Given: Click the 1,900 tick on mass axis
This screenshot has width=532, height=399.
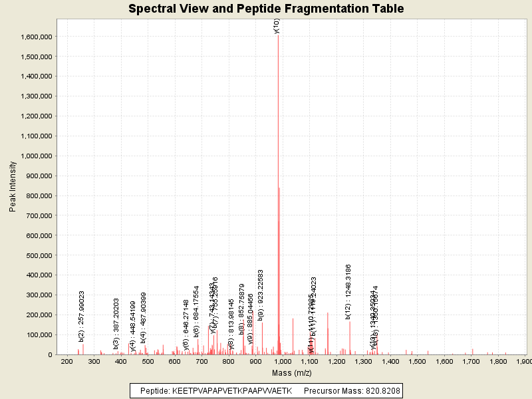Looking at the screenshot, I should tap(525, 361).
